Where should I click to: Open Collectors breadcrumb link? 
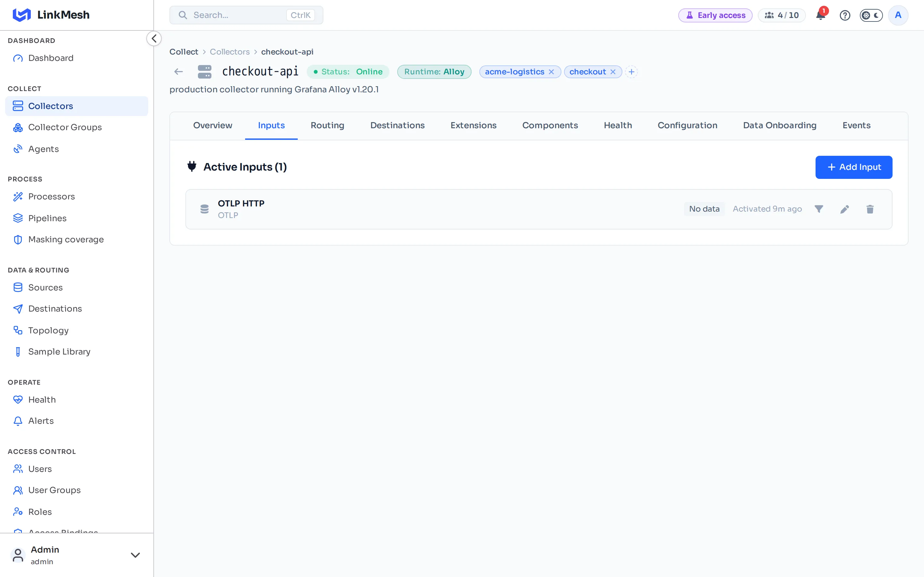click(229, 52)
